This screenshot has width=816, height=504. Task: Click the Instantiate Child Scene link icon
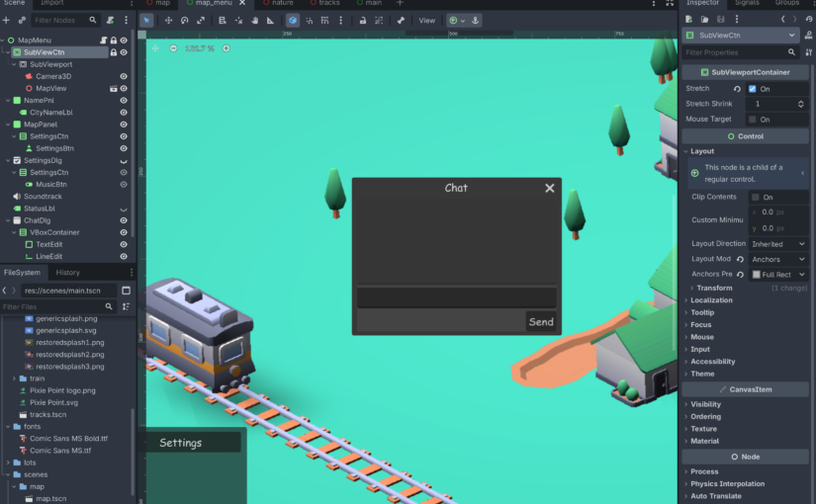pyautogui.click(x=22, y=20)
